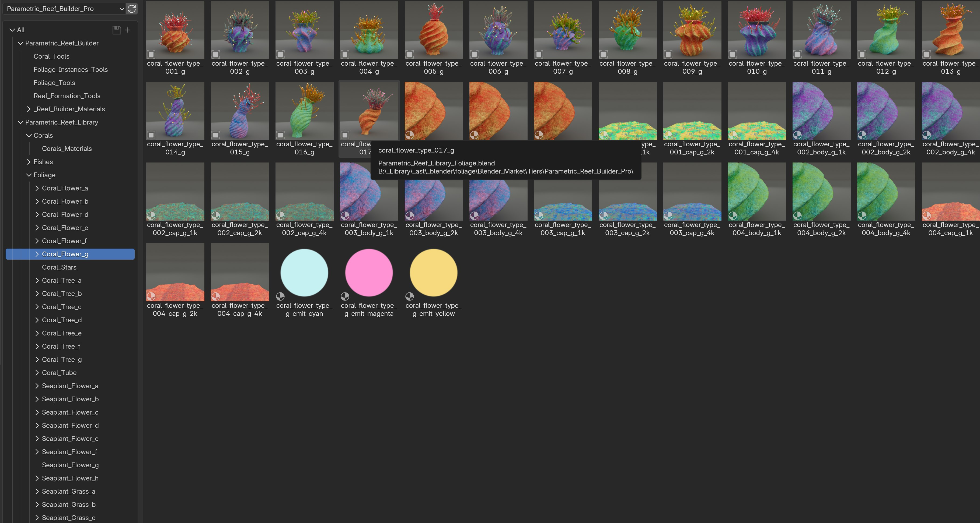Screen dimensions: 980x523
Task: Collapse the Foliage catalog
Action: tap(29, 175)
